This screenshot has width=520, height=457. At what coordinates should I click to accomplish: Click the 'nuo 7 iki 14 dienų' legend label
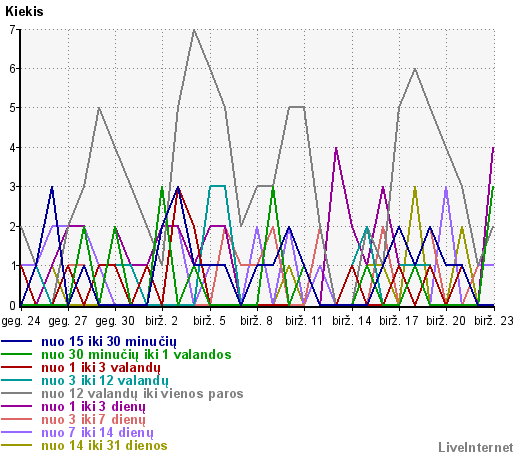pos(97,432)
